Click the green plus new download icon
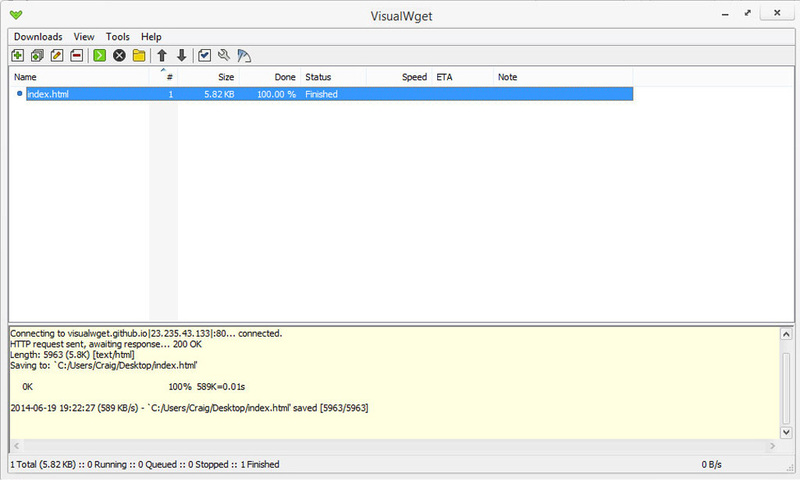 pyautogui.click(x=17, y=55)
